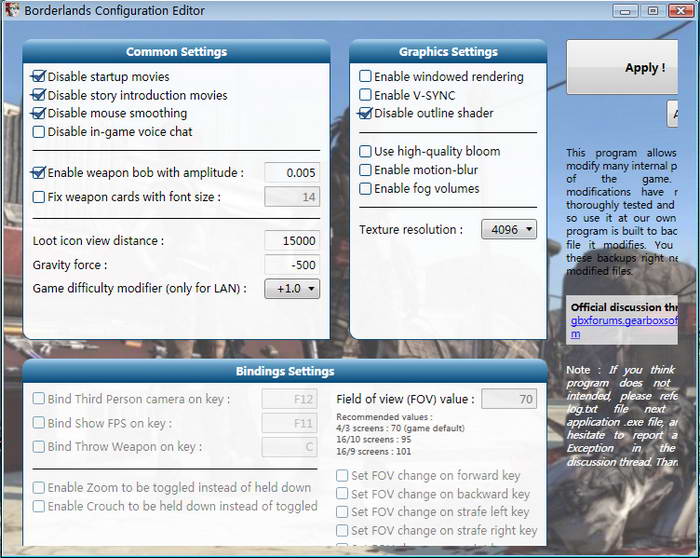The width and height of the screenshot is (700, 558).
Task: Check Set FOV change on backward key
Action: tap(342, 493)
